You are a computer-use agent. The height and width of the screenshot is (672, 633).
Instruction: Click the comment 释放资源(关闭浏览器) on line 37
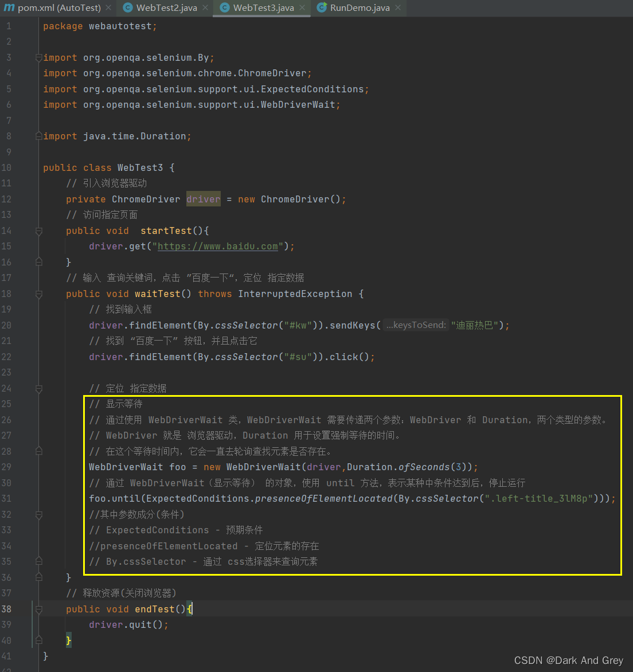coord(122,593)
